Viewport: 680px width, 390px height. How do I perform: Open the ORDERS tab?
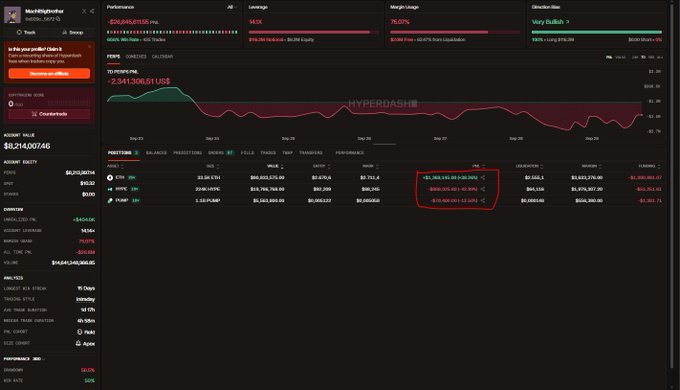click(x=221, y=153)
